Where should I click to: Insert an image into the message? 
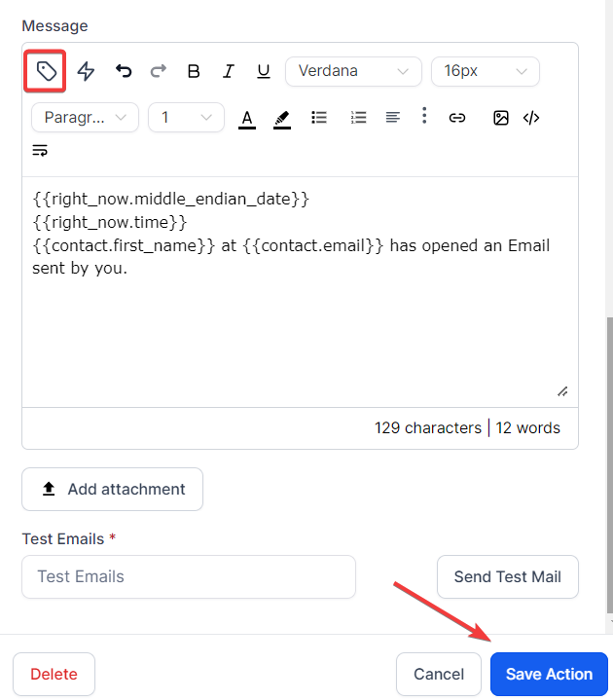501,118
